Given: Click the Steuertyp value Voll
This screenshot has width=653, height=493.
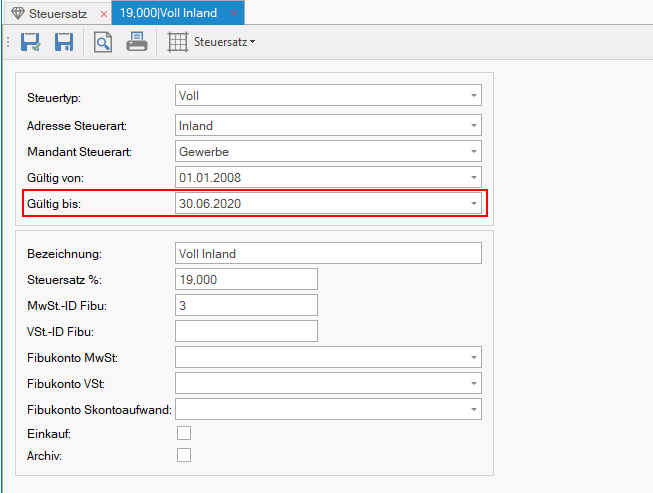Looking at the screenshot, I should click(189, 96).
